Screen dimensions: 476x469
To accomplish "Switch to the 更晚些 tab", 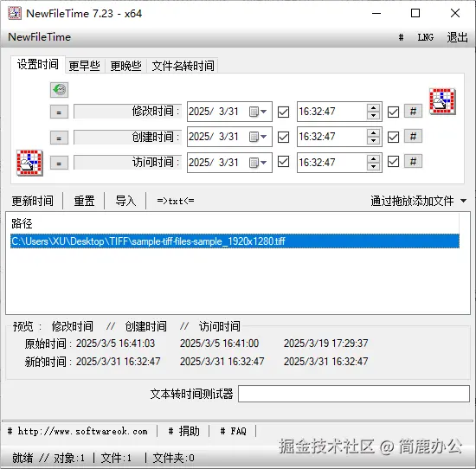I will tap(126, 66).
